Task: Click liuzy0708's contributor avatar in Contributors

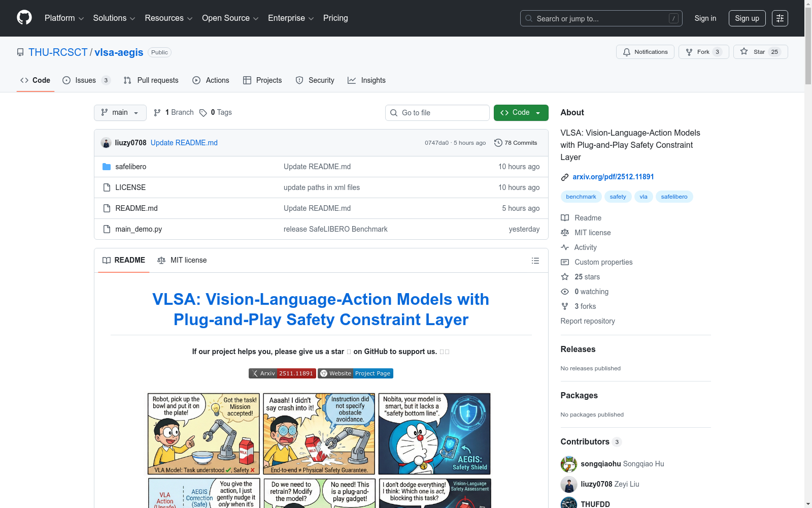Action: click(x=569, y=484)
